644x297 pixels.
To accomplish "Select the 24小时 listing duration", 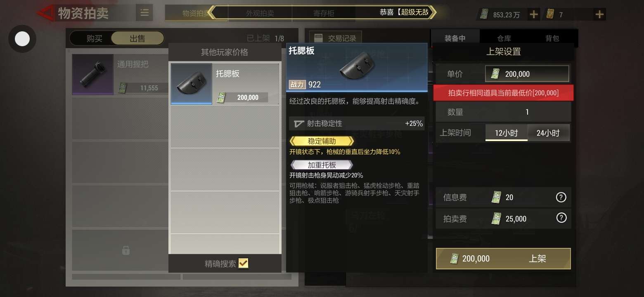I will point(548,133).
